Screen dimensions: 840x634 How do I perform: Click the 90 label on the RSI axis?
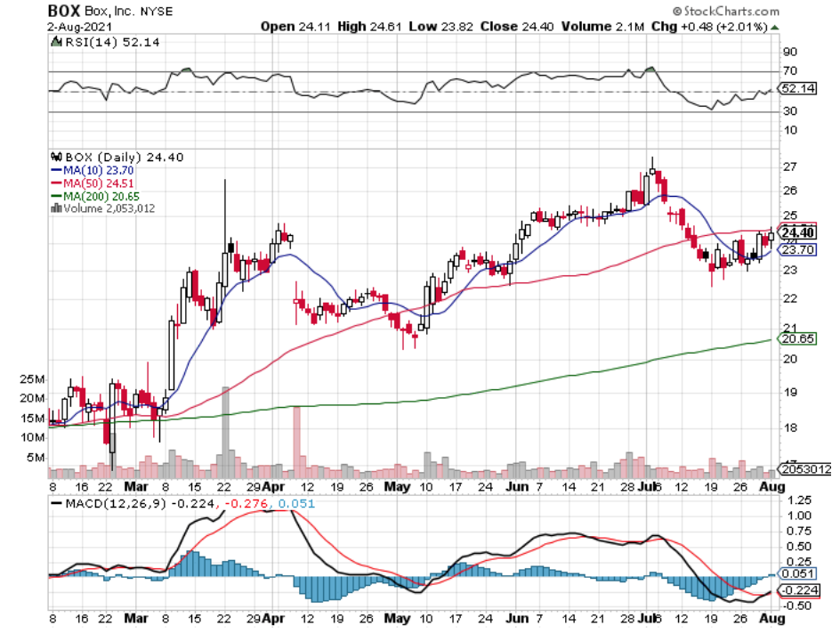tap(789, 52)
